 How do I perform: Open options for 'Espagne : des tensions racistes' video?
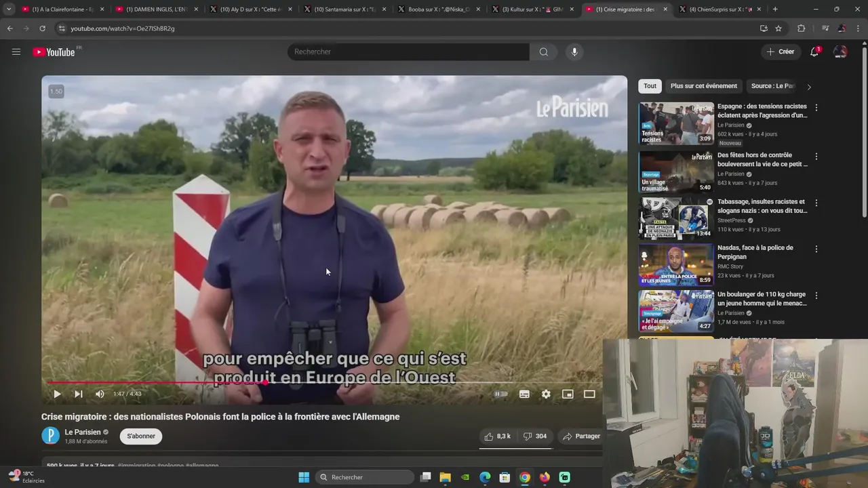816,108
